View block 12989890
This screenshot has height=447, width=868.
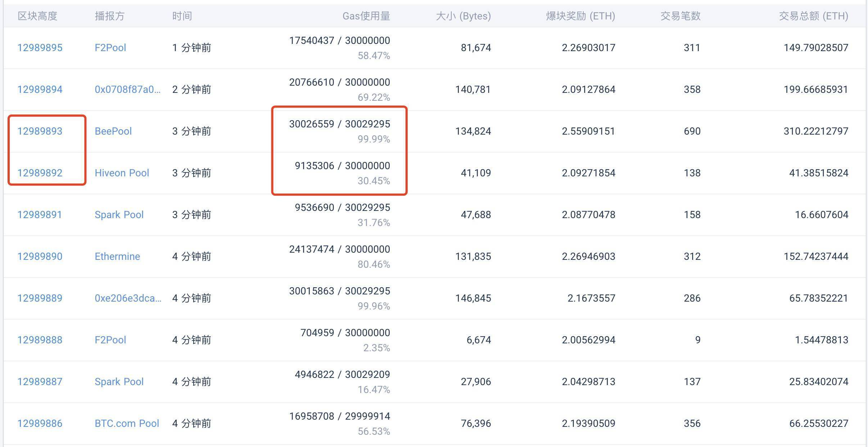(x=40, y=256)
